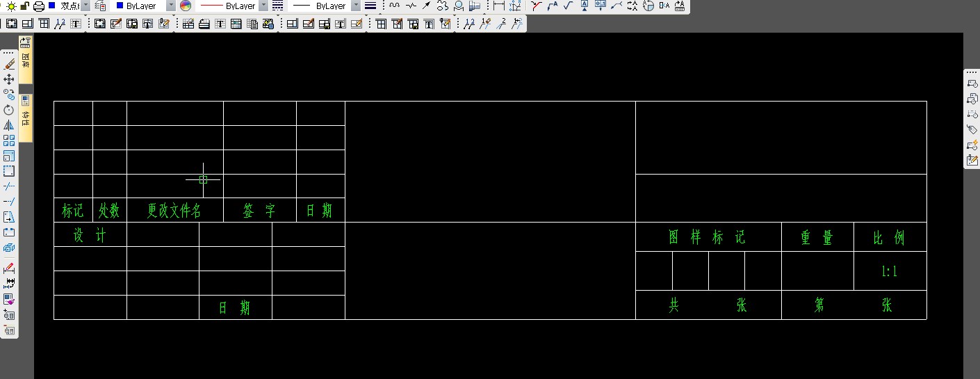Click first icon in right floating toolbar
The image size is (980, 379).
(972, 84)
